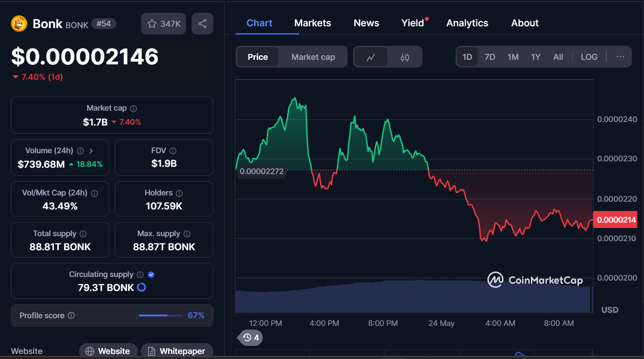Image resolution: width=644 pixels, height=359 pixels.
Task: Click the 88.81T BONK total supply
Action: pos(60,247)
